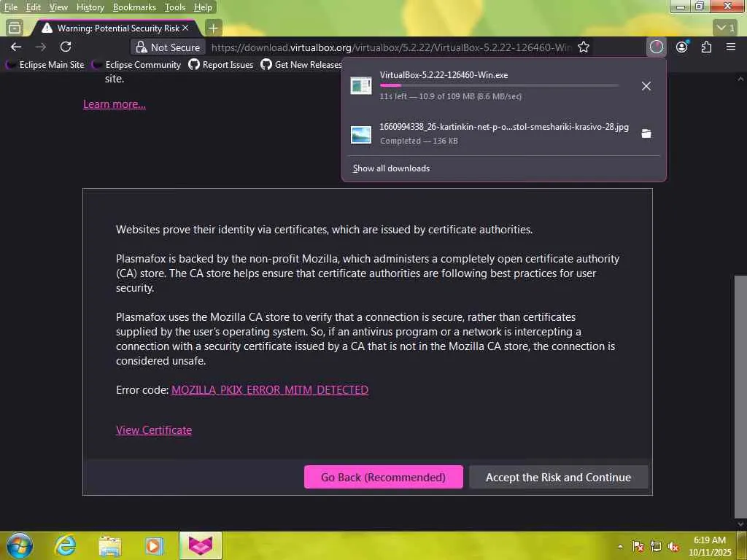Click the taskbar clock showing 6:19 AM
747x560 pixels.
[x=710, y=546]
